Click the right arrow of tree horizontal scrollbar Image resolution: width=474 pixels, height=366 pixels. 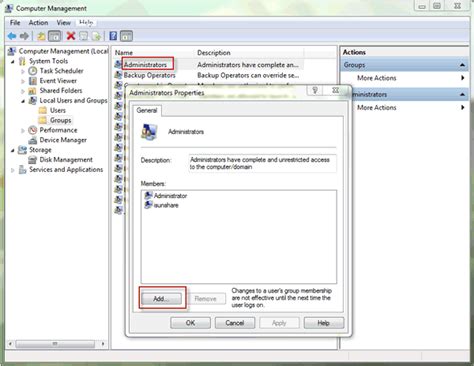tap(103, 343)
